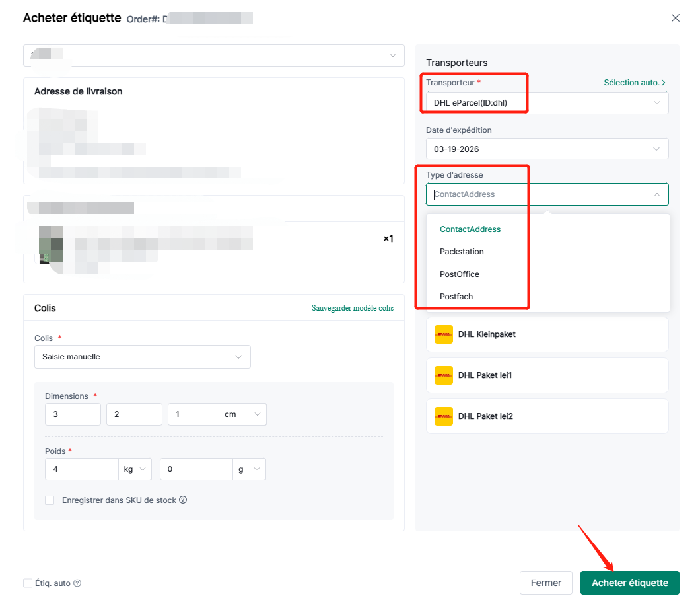Click help icon next to Étiq. auto

click(x=77, y=583)
